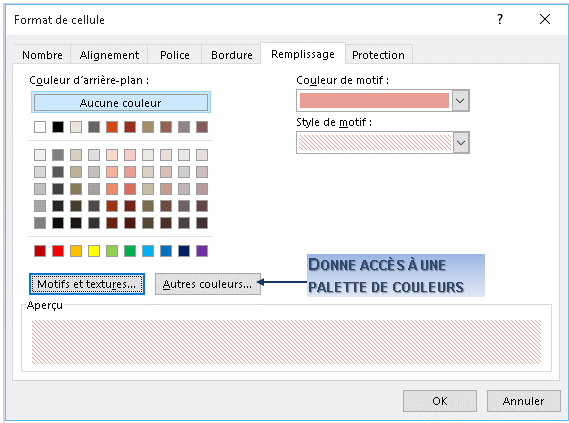Switch to the Nombre tab
Viewport: 569px width, 423px height.
(42, 55)
